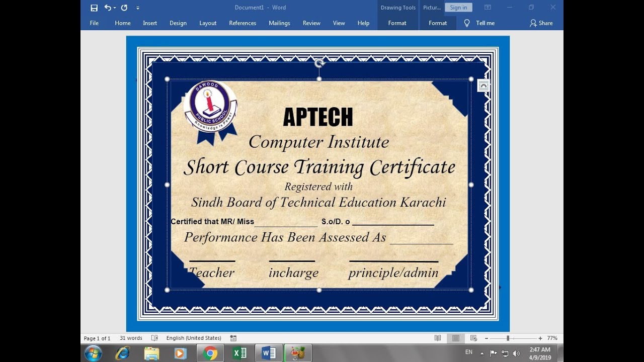Switch to Google Chrome in taskbar
Screen dimensions: 644x362
(210, 353)
